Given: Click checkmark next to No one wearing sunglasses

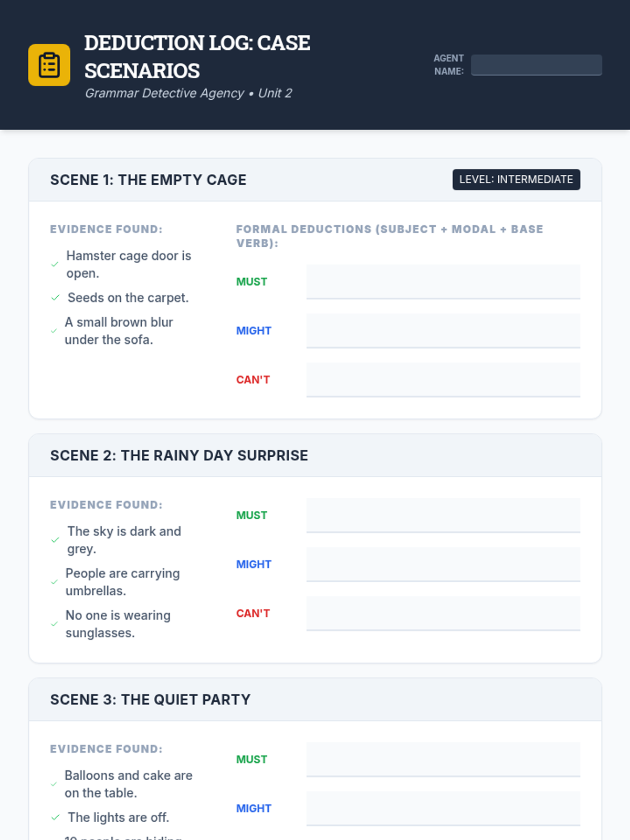Looking at the screenshot, I should pos(54,624).
